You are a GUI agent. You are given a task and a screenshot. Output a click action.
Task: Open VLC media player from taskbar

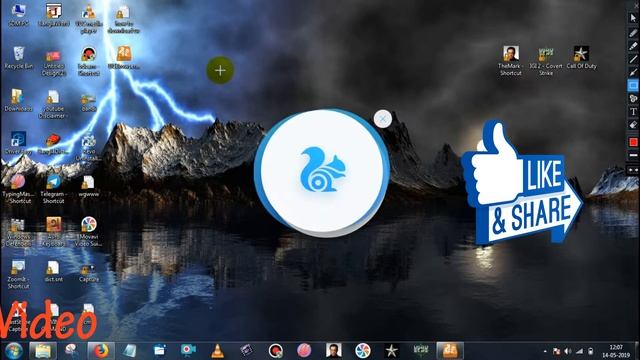coord(218,351)
